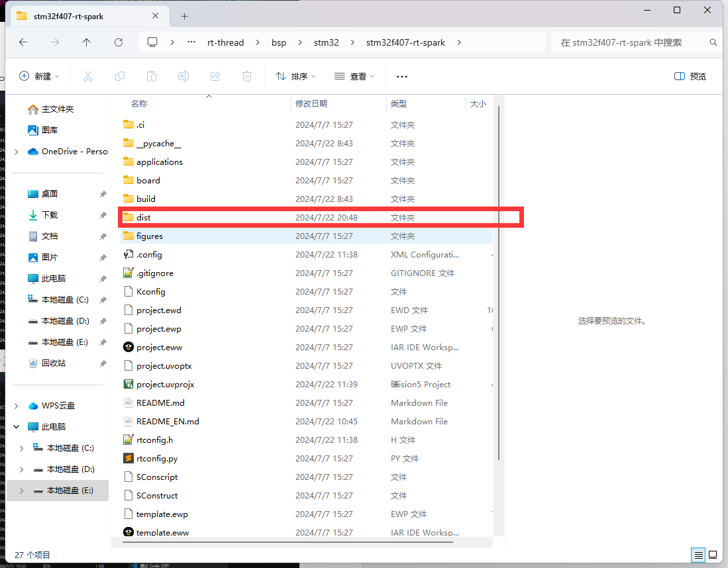
Task: Click the bsp breadcrumb
Action: (279, 42)
